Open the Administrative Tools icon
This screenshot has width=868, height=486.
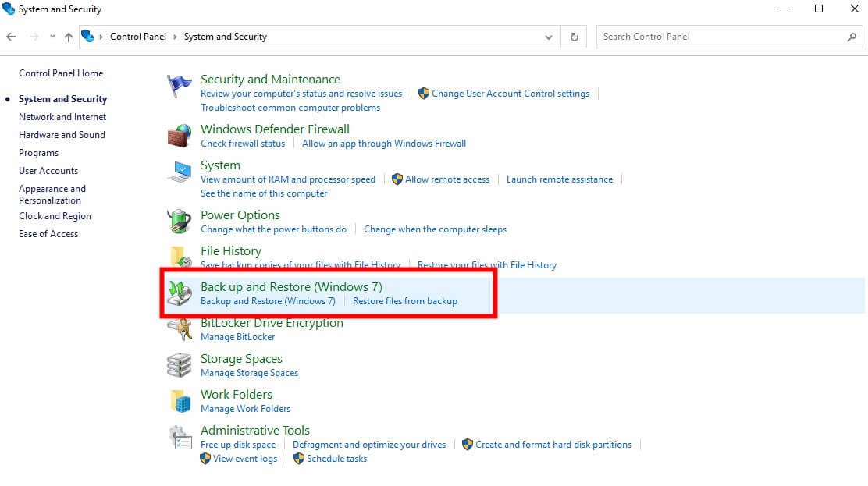coord(180,438)
